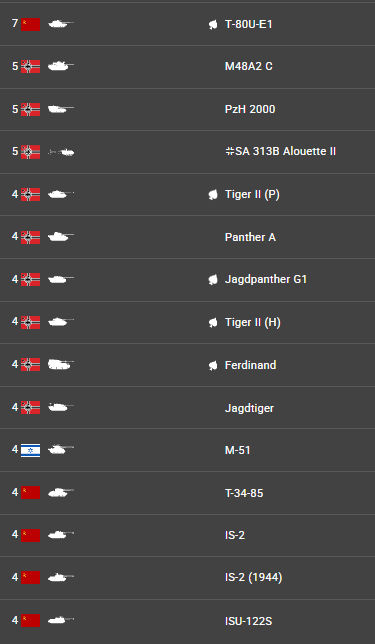
Task: Click the Soviet flag icon beside T-80U-E1
Action: pyautogui.click(x=30, y=25)
